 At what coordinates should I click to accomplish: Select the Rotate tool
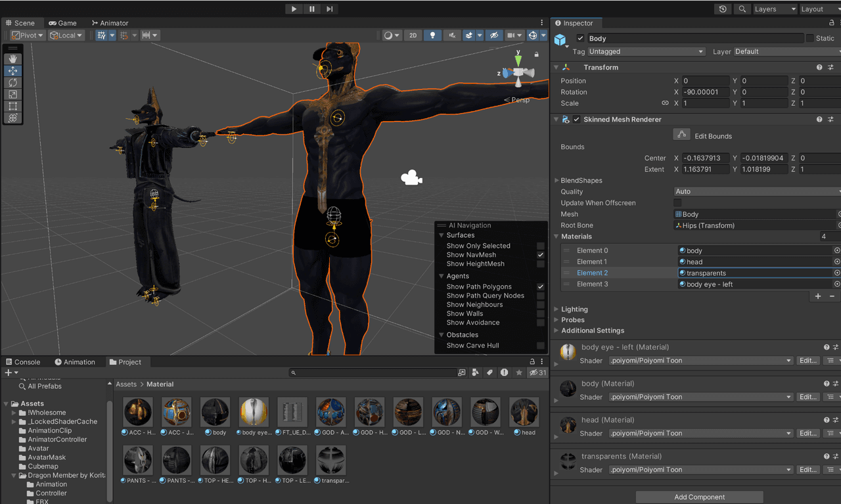(12, 83)
